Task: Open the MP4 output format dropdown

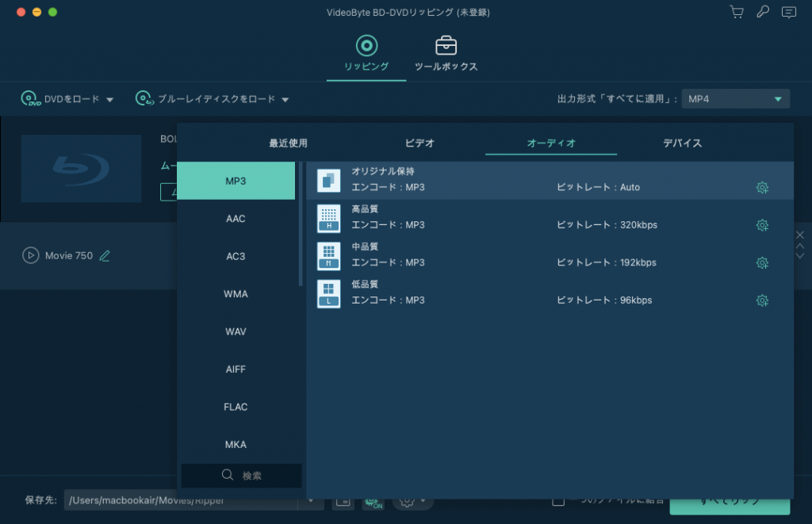Action: point(736,99)
